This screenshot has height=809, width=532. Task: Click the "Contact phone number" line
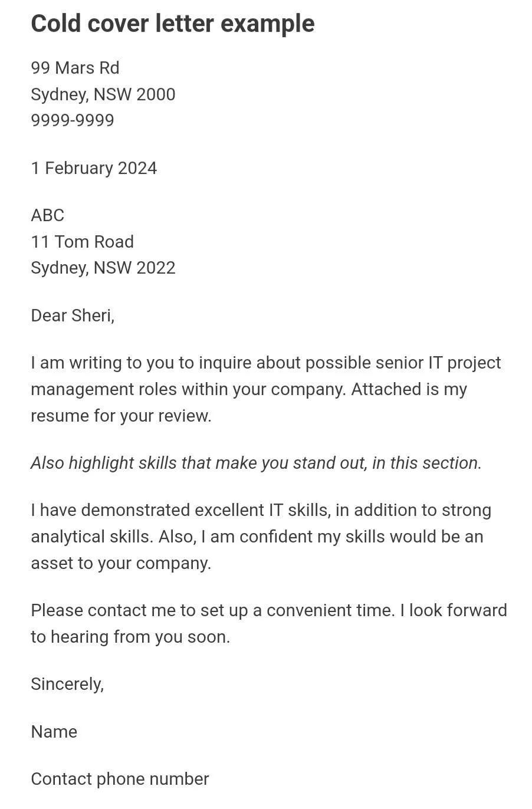coord(120,780)
